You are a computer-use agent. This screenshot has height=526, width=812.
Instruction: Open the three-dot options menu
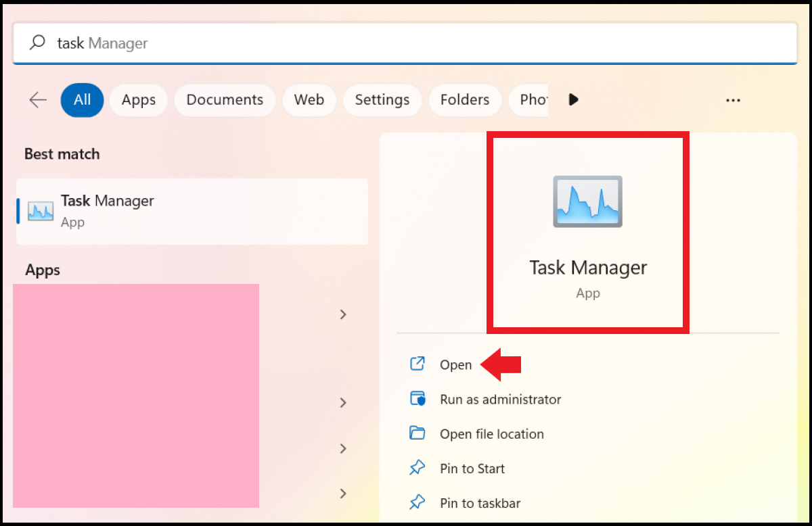pyautogui.click(x=733, y=100)
